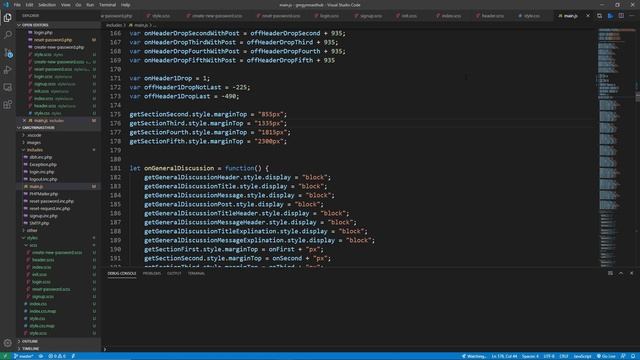Viewport: 640px width, 360px height.
Task: Switch to the header.scss editor tab
Action: tap(492, 16)
